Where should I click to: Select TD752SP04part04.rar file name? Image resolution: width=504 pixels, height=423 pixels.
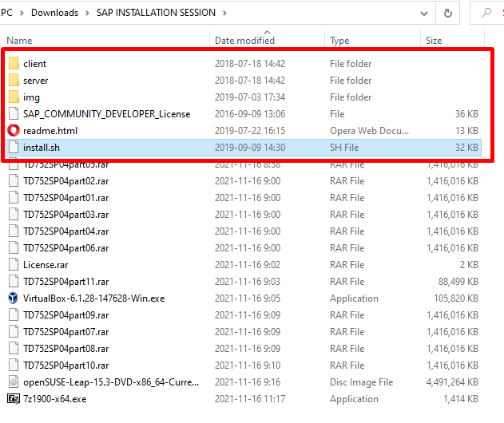(65, 231)
